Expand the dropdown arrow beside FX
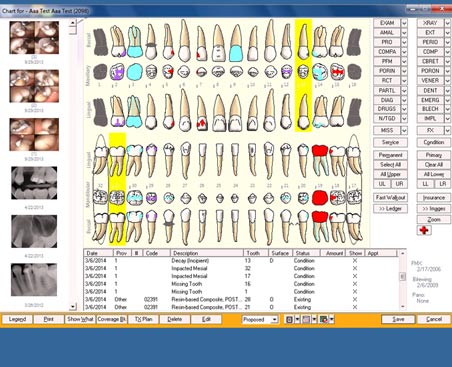The width and height of the screenshot is (452, 367). click(x=447, y=130)
